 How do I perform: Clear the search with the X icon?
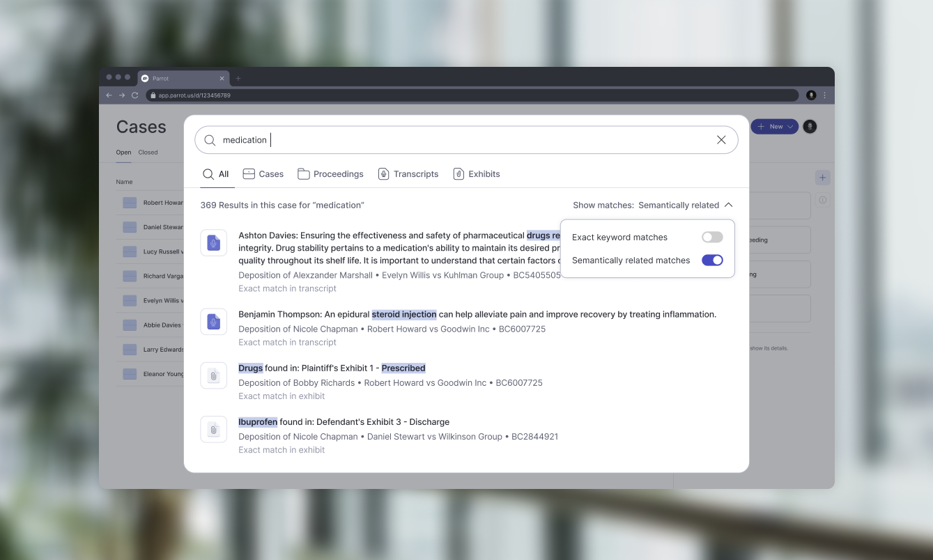[x=721, y=140]
